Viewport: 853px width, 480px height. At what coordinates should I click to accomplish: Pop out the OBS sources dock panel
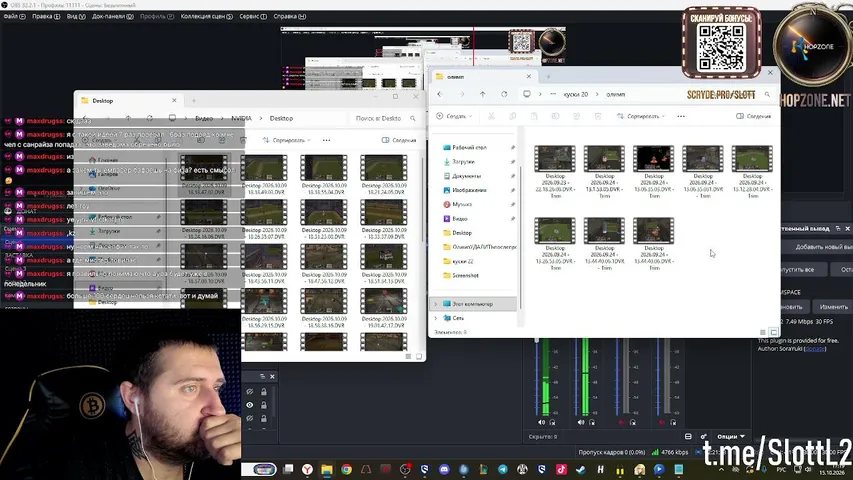pyautogui.click(x=262, y=377)
